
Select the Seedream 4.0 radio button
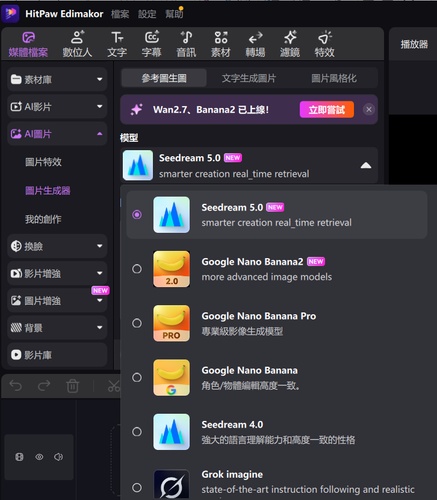137,432
